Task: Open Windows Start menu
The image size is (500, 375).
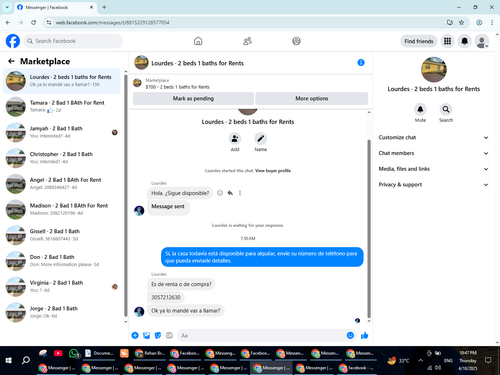Action: [x=9, y=360]
